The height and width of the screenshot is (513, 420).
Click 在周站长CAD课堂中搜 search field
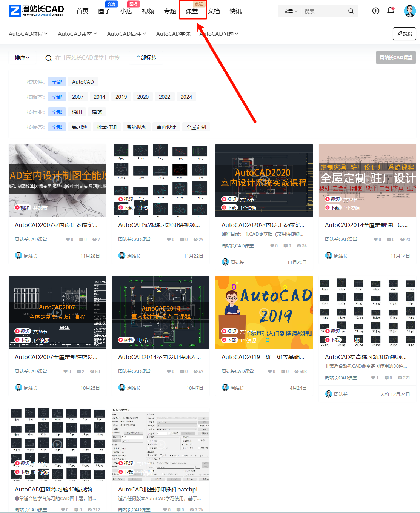coord(88,58)
